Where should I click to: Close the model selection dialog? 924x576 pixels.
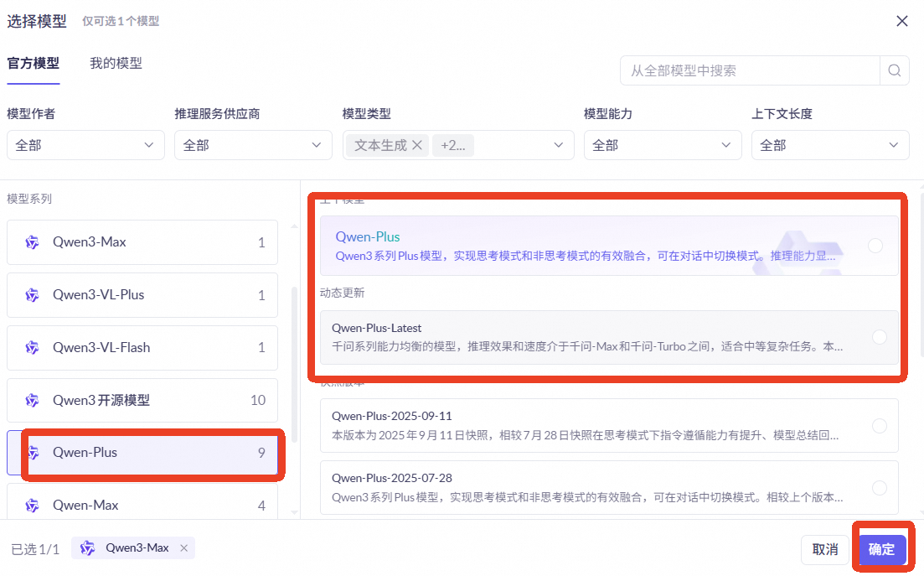coord(901,21)
